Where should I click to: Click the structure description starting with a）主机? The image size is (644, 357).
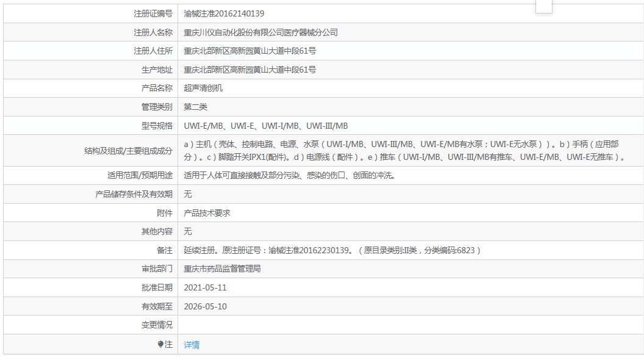pos(404,150)
